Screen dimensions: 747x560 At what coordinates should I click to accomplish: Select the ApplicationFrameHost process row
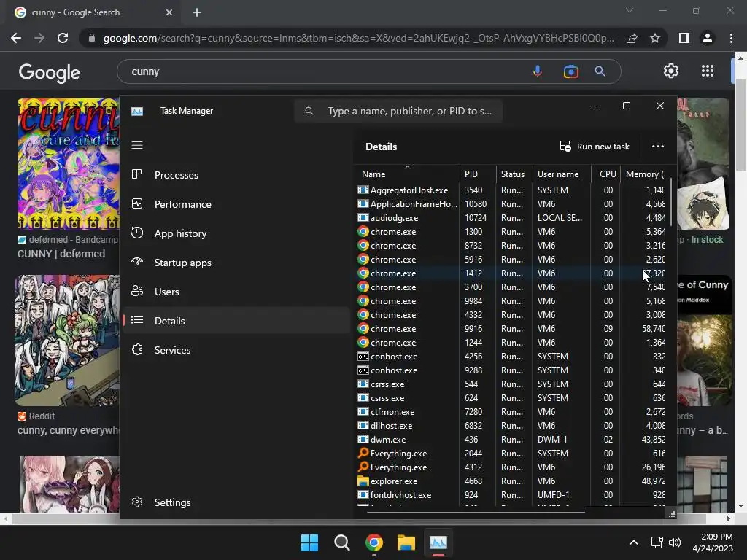click(511, 204)
